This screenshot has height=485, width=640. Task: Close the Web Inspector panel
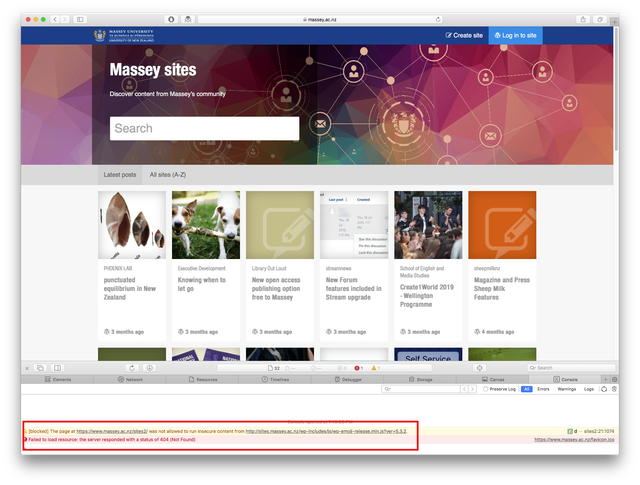[27, 368]
